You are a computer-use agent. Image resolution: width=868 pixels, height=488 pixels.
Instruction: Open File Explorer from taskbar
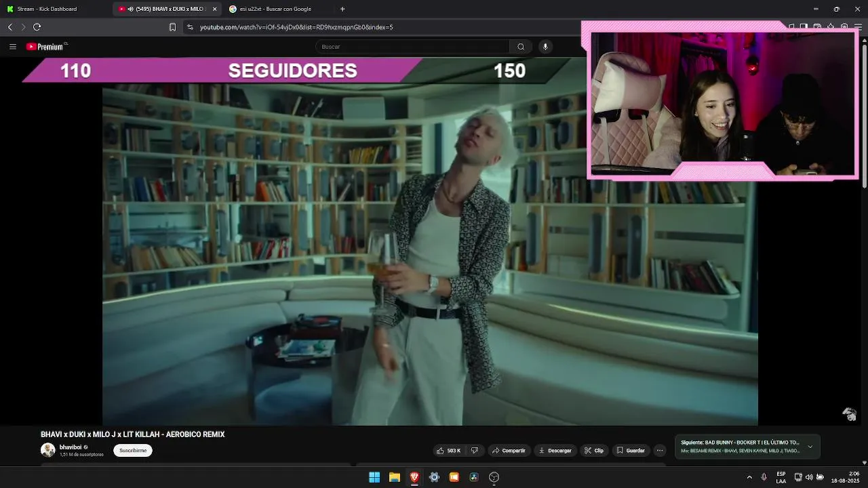(x=394, y=477)
